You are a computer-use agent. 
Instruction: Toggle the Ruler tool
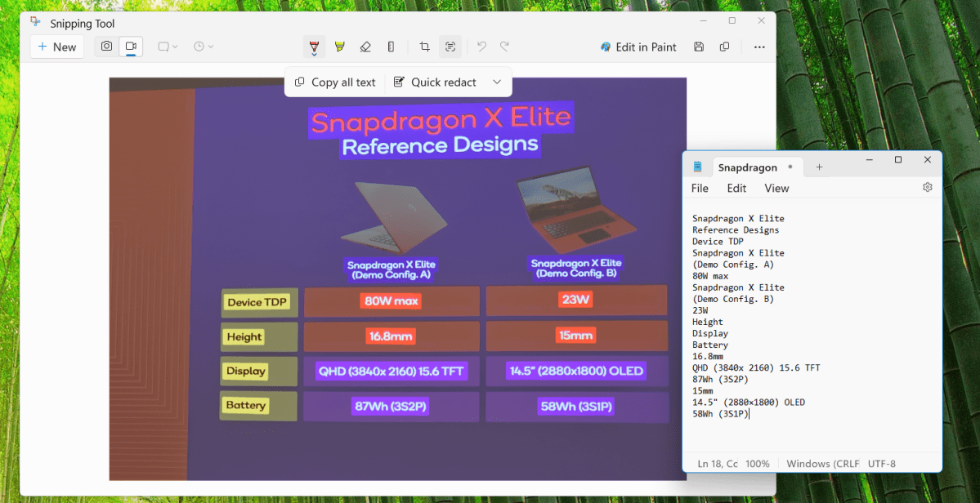coord(392,47)
